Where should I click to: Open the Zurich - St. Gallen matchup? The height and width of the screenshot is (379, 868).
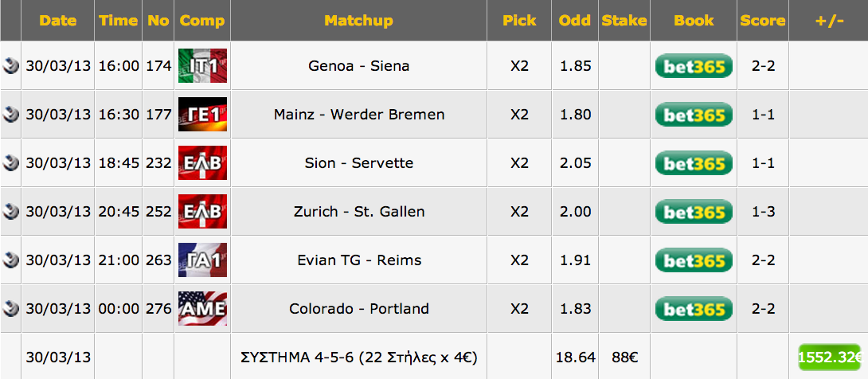[358, 211]
